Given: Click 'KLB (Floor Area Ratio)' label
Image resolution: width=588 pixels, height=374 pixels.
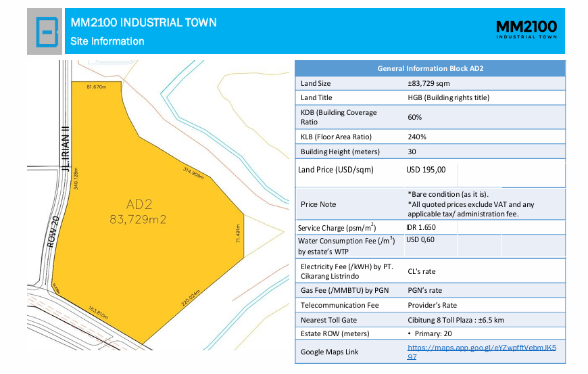Looking at the screenshot, I should (x=336, y=137).
